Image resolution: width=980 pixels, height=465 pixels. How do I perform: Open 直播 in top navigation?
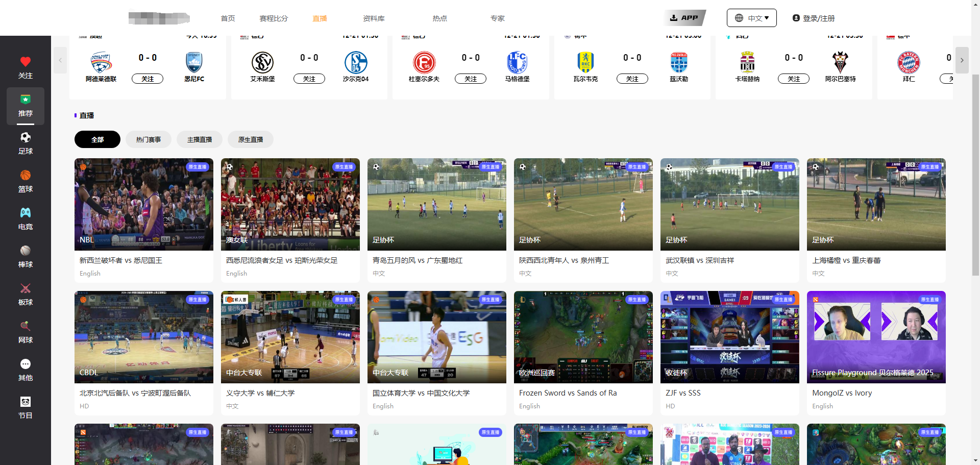pyautogui.click(x=320, y=18)
